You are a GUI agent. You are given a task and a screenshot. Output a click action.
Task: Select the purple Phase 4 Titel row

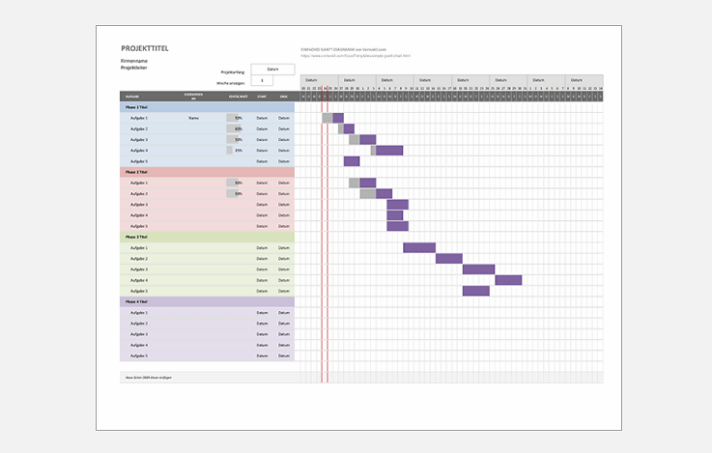(x=207, y=301)
